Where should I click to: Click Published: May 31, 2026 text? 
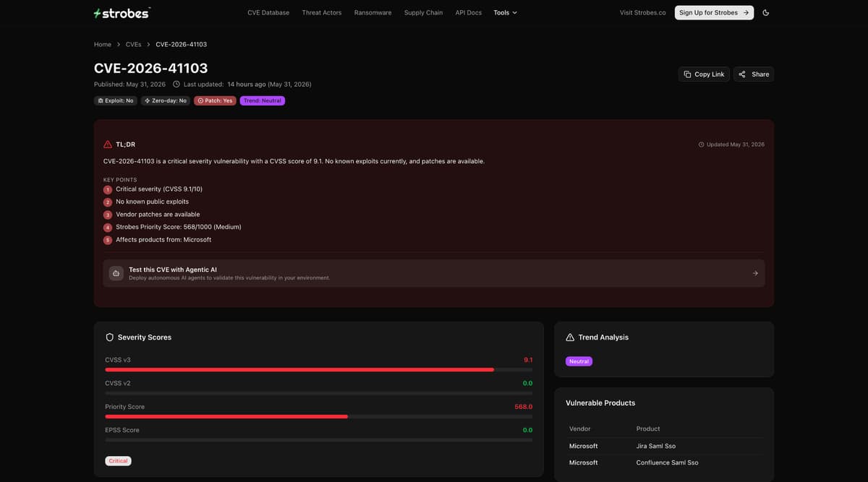coord(130,85)
